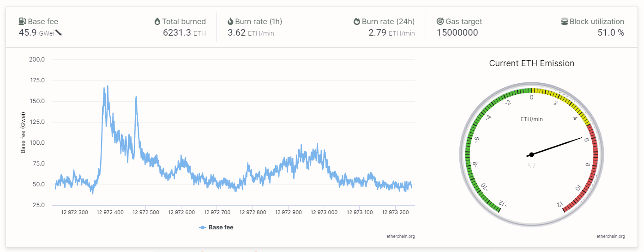Click the gas pump Base fee icon
The width and height of the screenshot is (644, 252).
[23, 21]
